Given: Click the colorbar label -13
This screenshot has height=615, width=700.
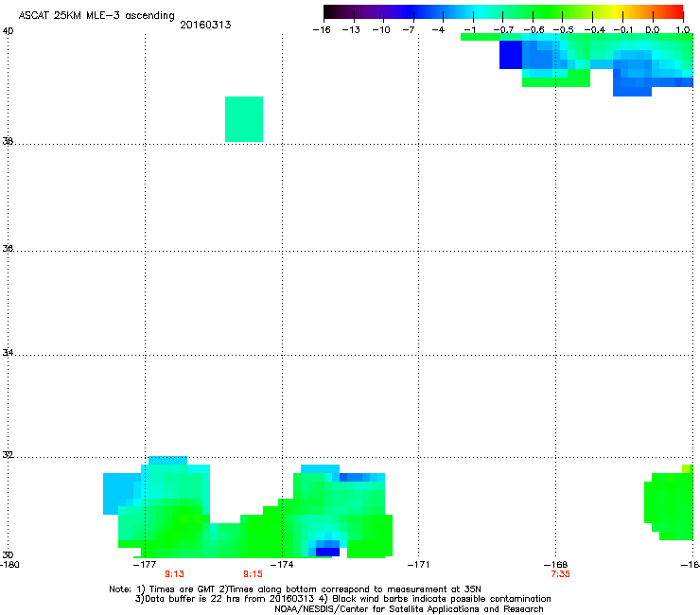Looking at the screenshot, I should 351,30.
